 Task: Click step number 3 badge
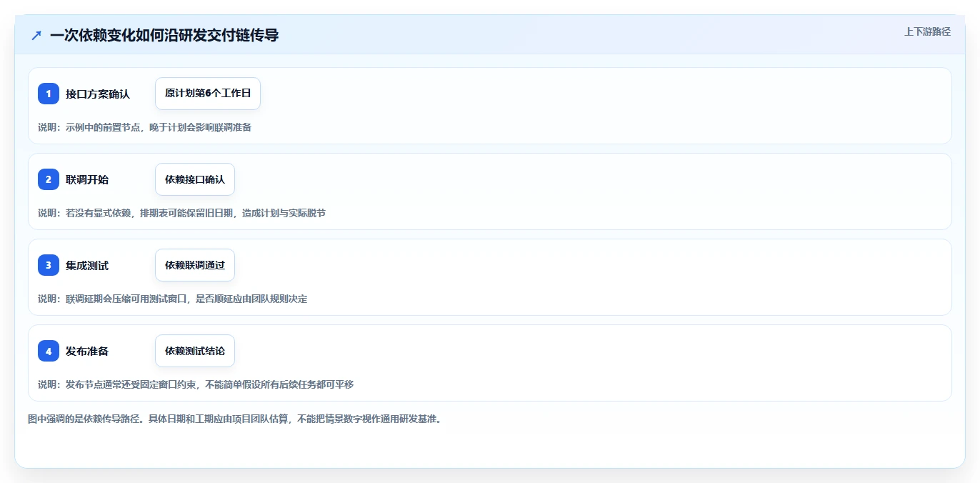[x=49, y=265]
